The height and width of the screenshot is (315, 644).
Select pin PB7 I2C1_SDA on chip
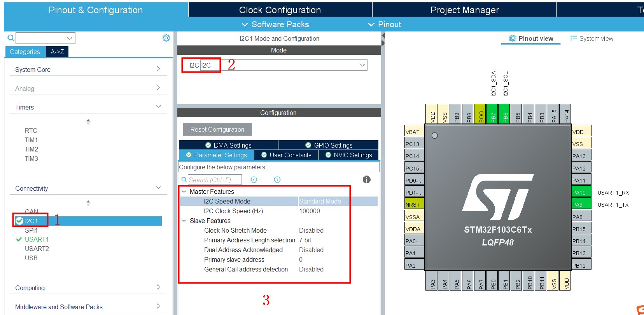492,113
